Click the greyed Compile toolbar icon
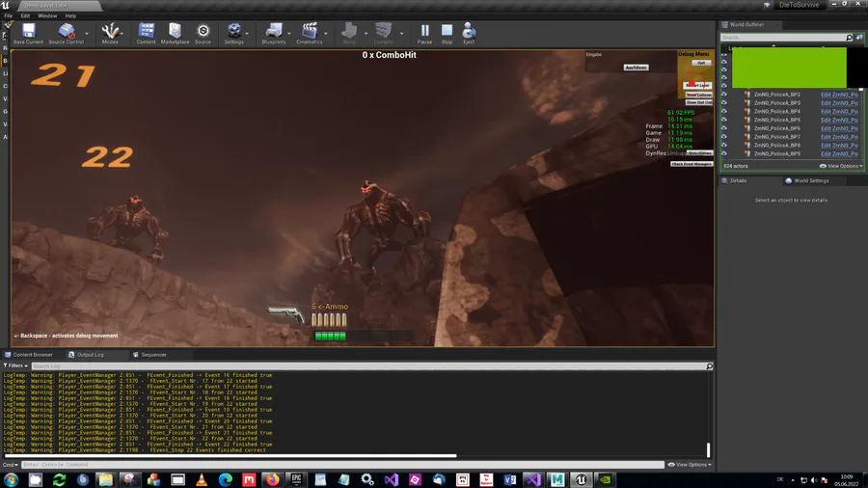The height and width of the screenshot is (488, 868). 383,33
